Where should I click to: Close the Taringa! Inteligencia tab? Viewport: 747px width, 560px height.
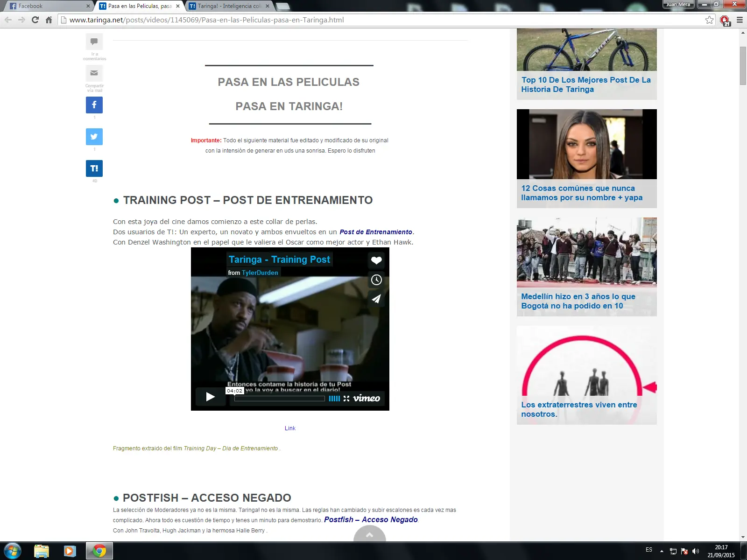point(268,6)
